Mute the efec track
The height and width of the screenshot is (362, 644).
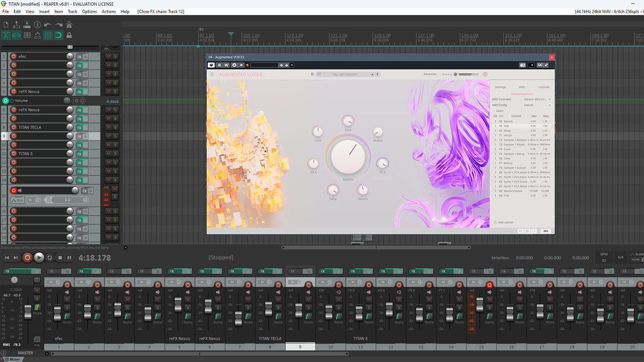coord(108,57)
